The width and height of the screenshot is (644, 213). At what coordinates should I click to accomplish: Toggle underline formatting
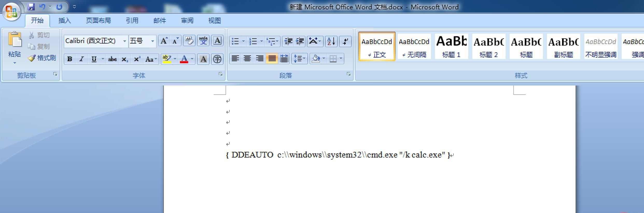pos(94,59)
